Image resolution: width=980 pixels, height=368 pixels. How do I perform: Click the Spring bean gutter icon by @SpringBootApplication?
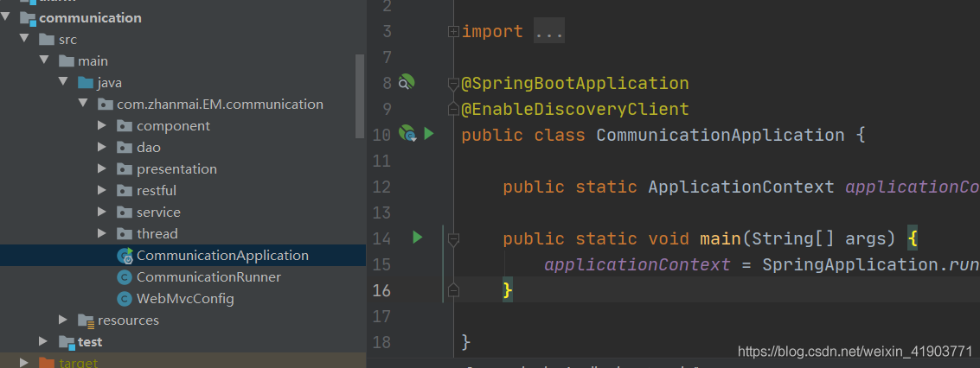[407, 82]
